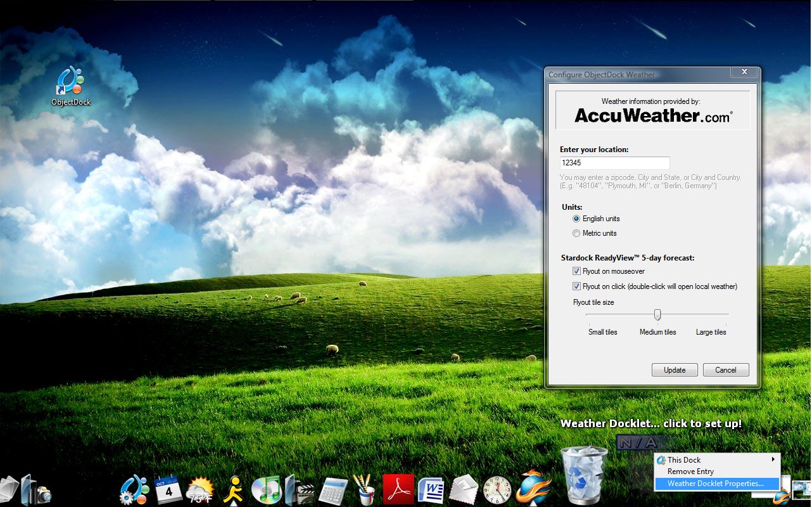Expand the This Dock submenu
This screenshot has width=812, height=507.
point(716,459)
